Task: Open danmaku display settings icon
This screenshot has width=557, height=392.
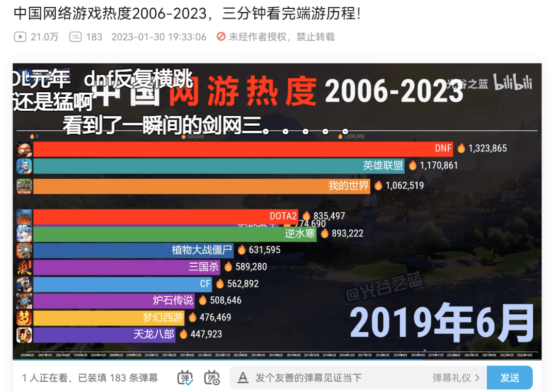Action: point(212,378)
